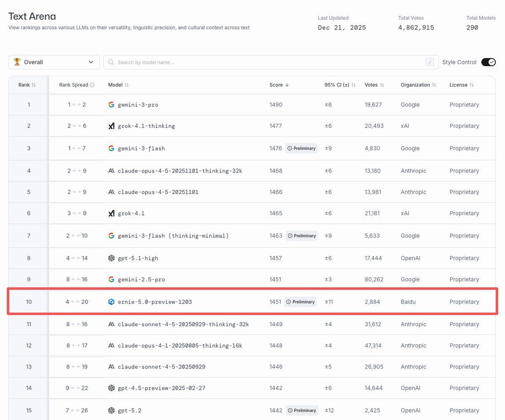Sort by Model column arrows
505x420 pixels.
[126, 85]
